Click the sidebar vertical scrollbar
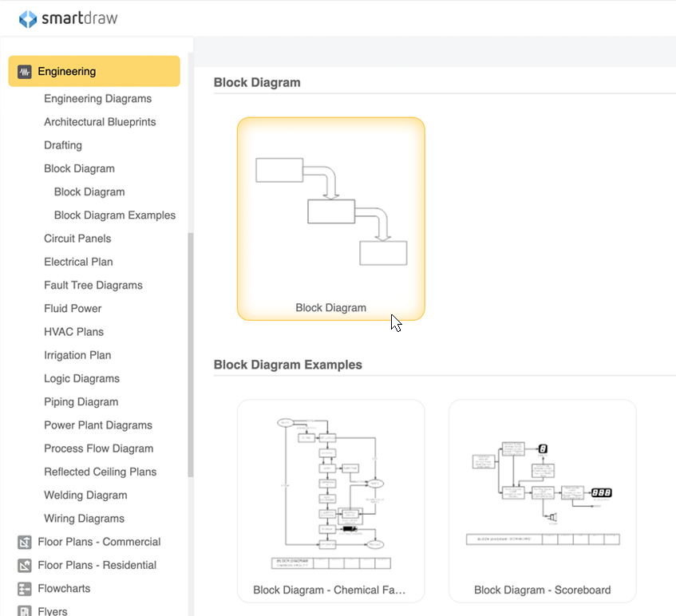The height and width of the screenshot is (616, 676). pos(191,355)
